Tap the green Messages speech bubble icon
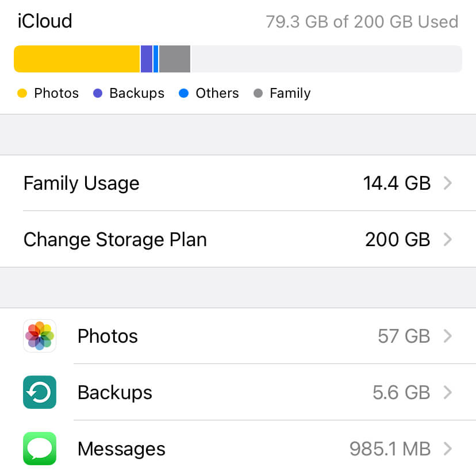 click(39, 449)
